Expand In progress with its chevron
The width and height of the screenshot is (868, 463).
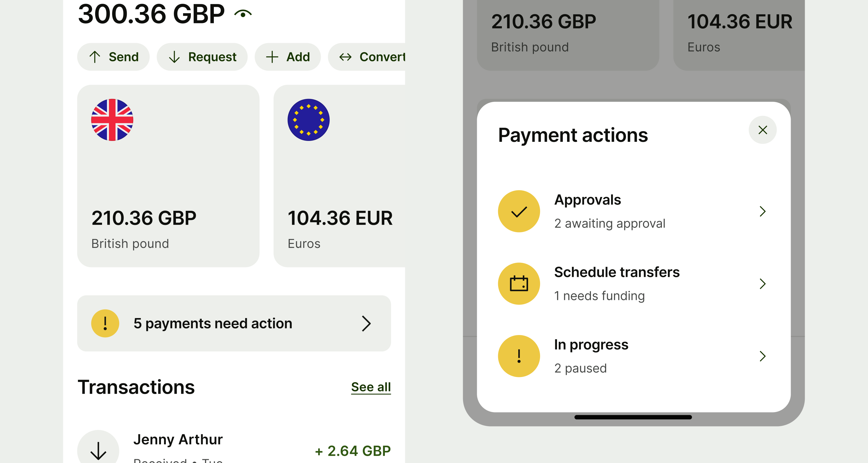tap(763, 356)
